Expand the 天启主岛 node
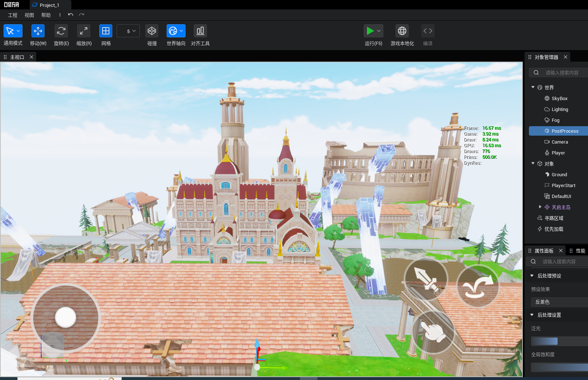 (x=540, y=207)
